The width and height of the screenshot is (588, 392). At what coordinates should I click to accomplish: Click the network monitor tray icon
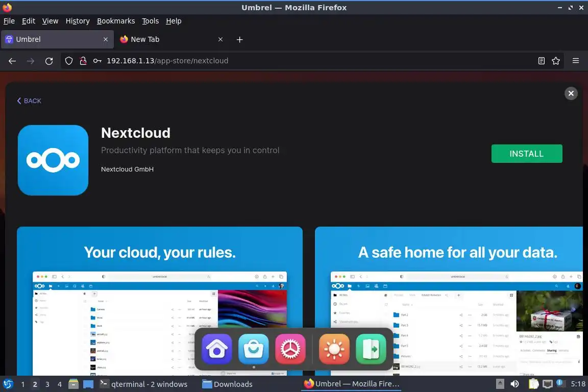(548, 384)
